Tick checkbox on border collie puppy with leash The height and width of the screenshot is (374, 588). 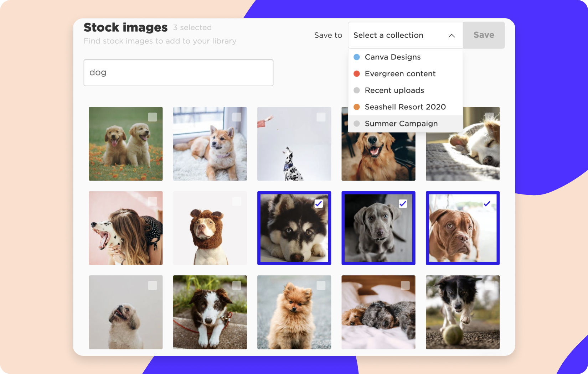(237, 285)
